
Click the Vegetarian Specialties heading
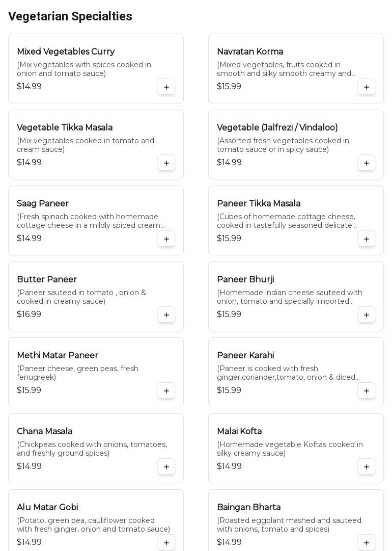pos(70,16)
